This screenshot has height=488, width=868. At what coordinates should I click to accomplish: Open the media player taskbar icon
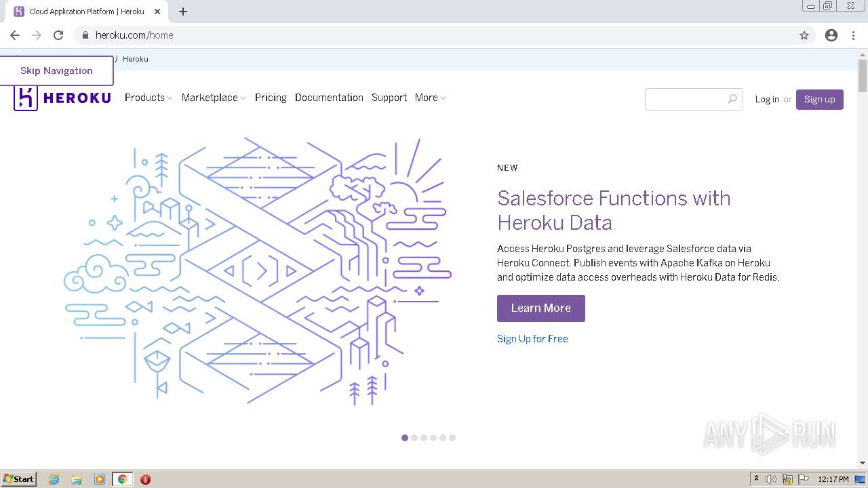pos(100,479)
